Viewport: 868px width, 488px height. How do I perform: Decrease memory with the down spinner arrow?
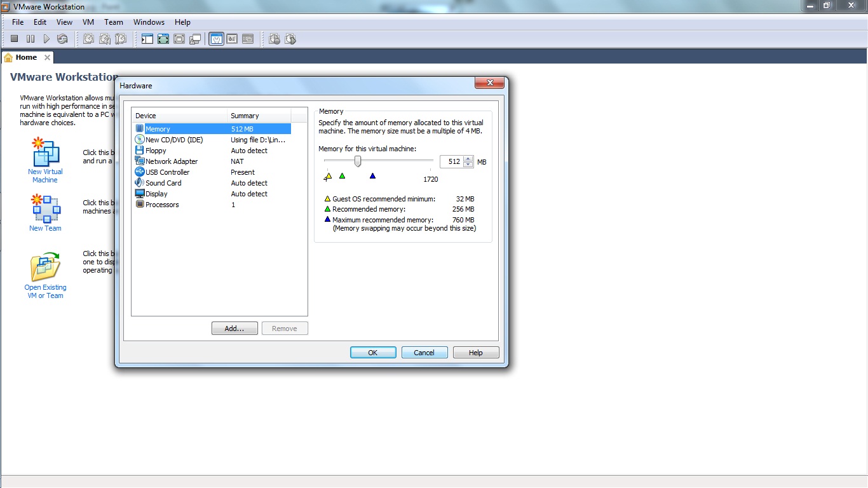(468, 165)
